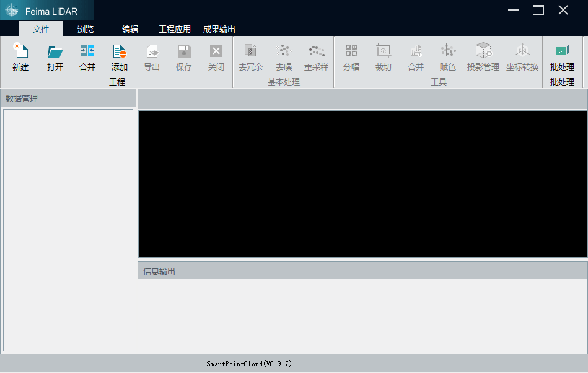The width and height of the screenshot is (588, 373).
Task: Switch to the 工程应用 ribbon tab
Action: click(174, 29)
